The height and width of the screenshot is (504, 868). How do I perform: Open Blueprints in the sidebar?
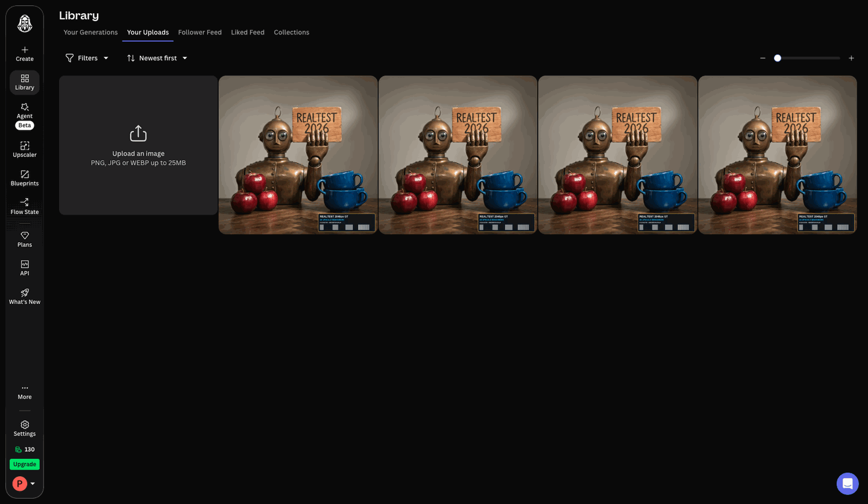click(25, 178)
